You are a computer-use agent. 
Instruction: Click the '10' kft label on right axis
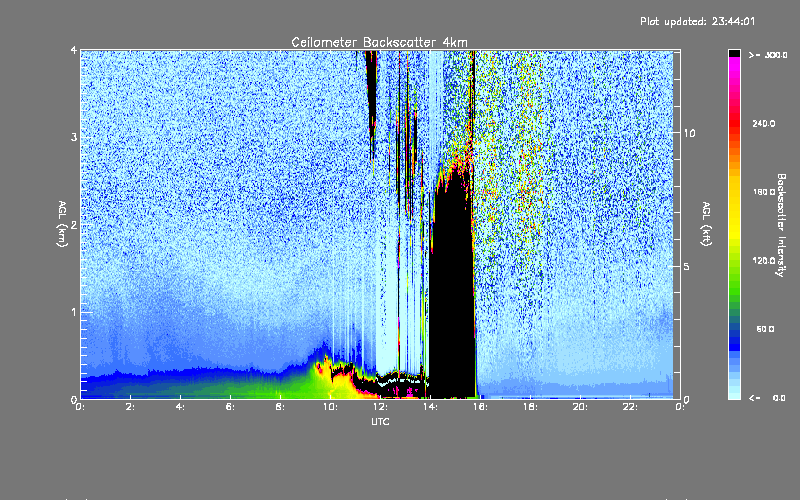[689, 133]
